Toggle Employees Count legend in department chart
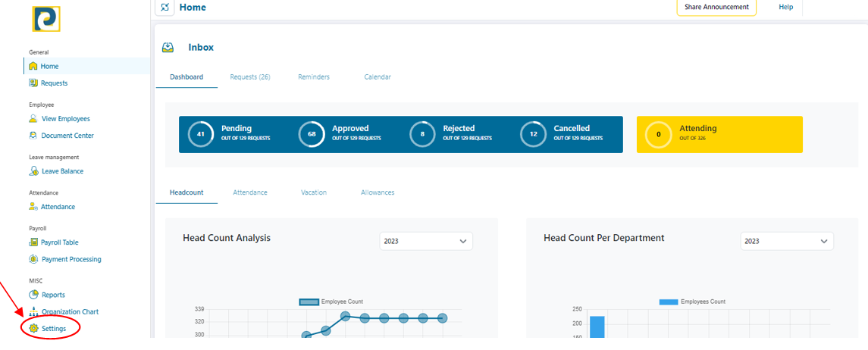Screen dimensions: 868x350 coord(692,302)
